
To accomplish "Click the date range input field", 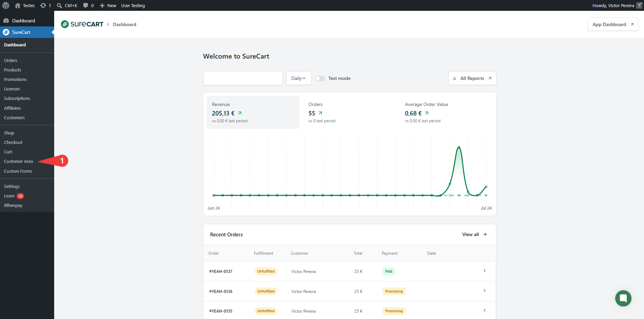I will tap(243, 78).
